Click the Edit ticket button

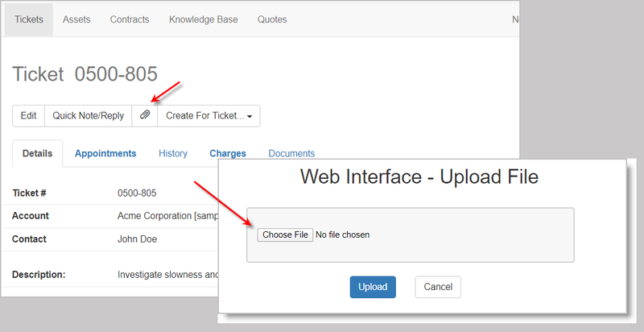pyautogui.click(x=28, y=115)
